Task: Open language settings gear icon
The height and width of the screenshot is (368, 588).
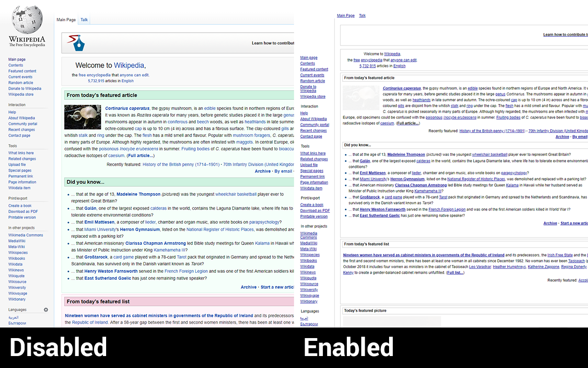Action: coord(46,310)
